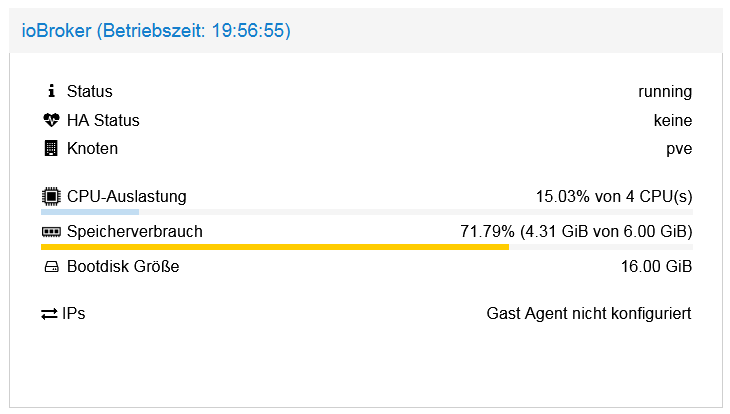Click the Status info icon
The height and width of the screenshot is (414, 730).
[51, 92]
